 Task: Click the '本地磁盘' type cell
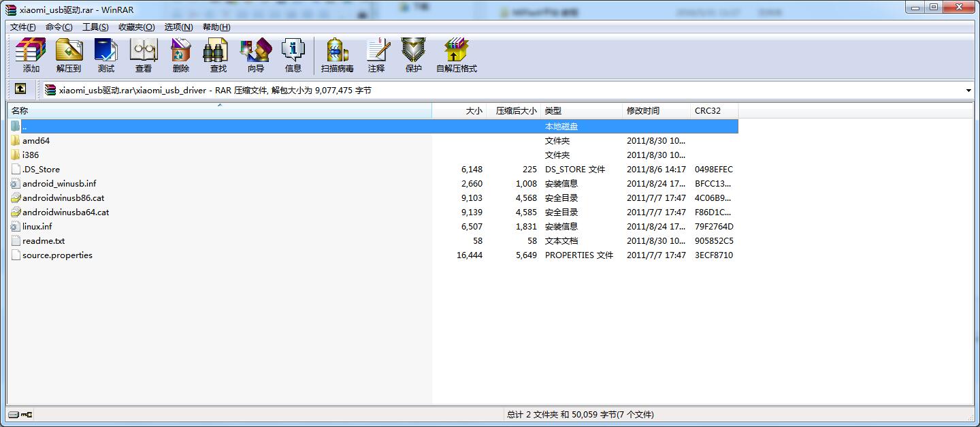561,126
